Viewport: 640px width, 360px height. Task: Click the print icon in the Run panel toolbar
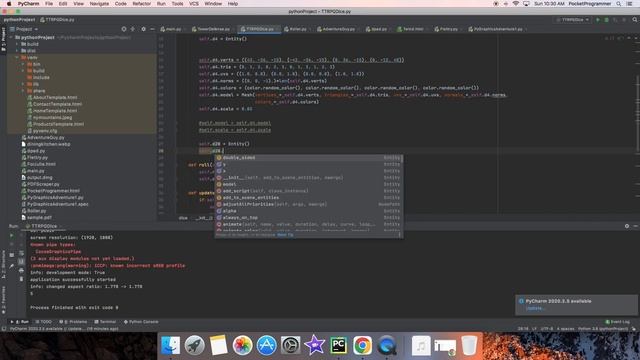pyautogui.click(x=21, y=271)
